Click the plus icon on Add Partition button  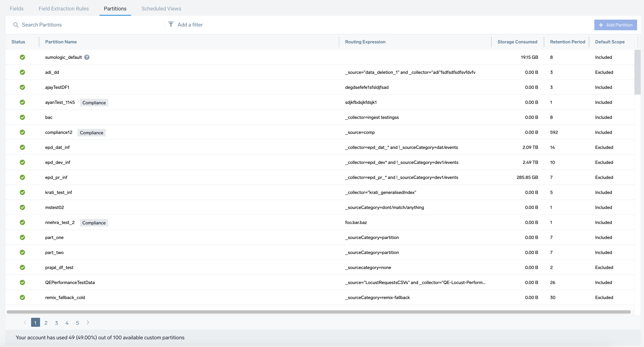[x=601, y=25]
